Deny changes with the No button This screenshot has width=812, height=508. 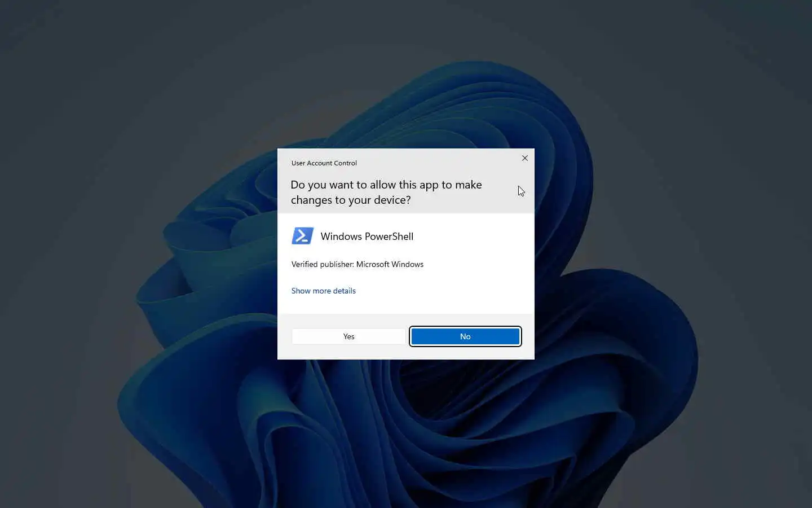click(x=465, y=336)
